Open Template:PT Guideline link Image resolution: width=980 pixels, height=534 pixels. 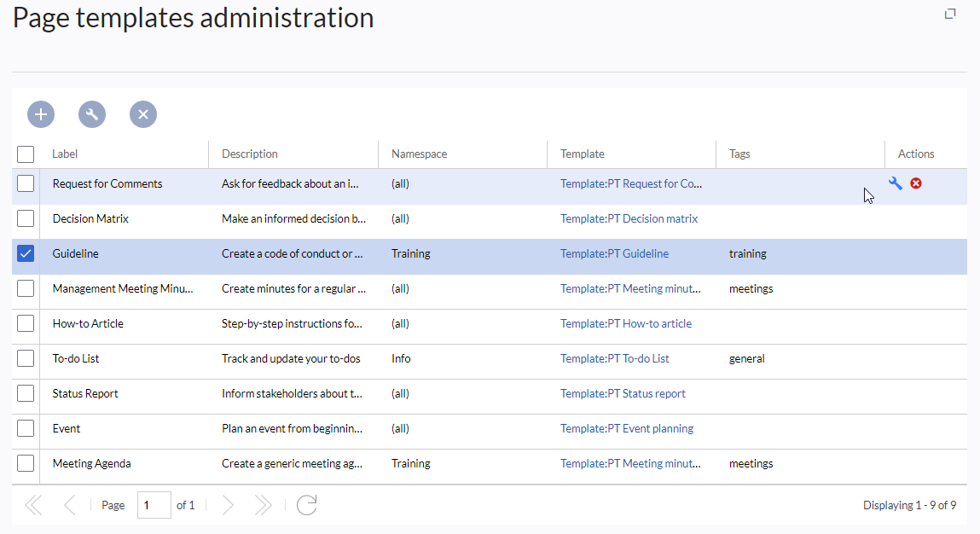click(x=614, y=253)
